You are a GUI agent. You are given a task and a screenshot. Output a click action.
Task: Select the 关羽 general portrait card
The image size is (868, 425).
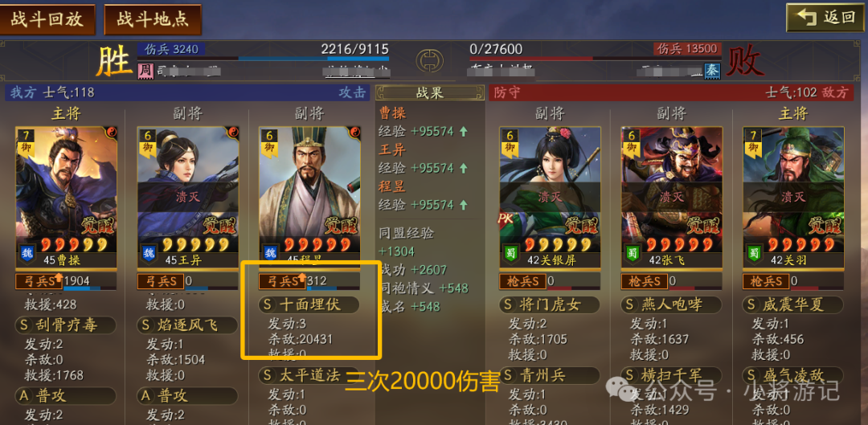[793, 197]
